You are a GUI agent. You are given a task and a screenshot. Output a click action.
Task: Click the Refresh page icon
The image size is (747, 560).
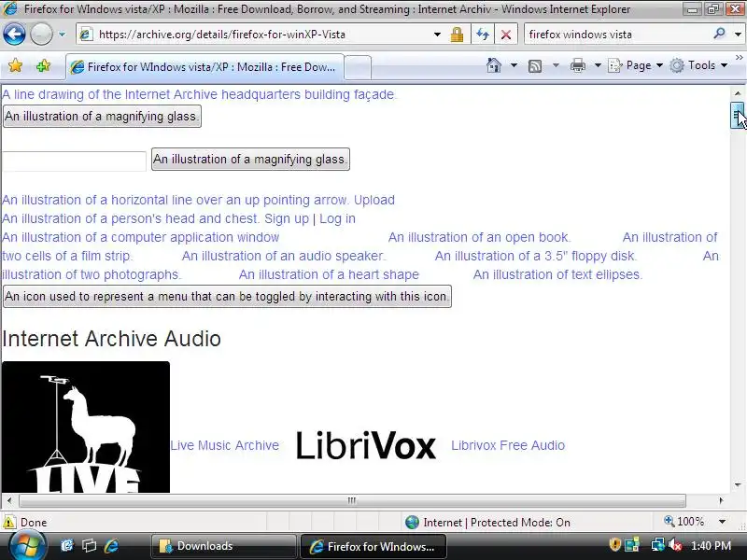point(483,35)
